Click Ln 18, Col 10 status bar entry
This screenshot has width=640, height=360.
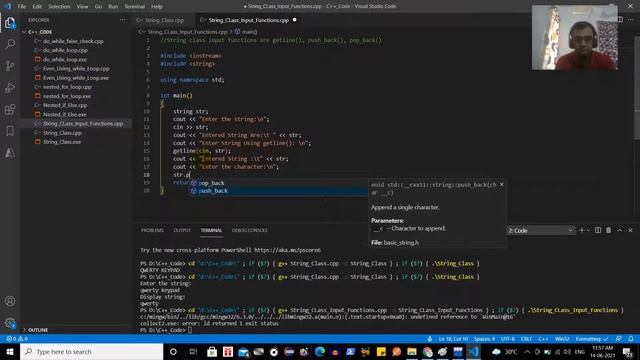453,339
